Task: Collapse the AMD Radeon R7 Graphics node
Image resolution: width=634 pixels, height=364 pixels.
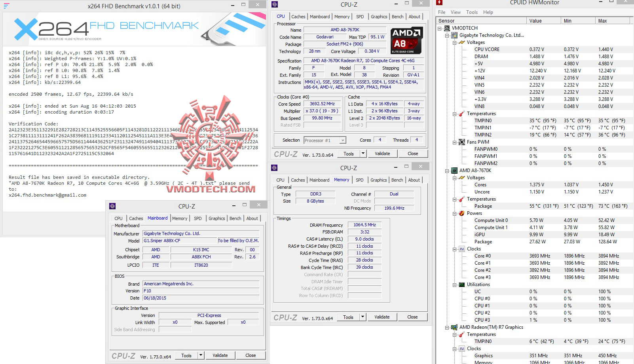Action: tap(447, 327)
